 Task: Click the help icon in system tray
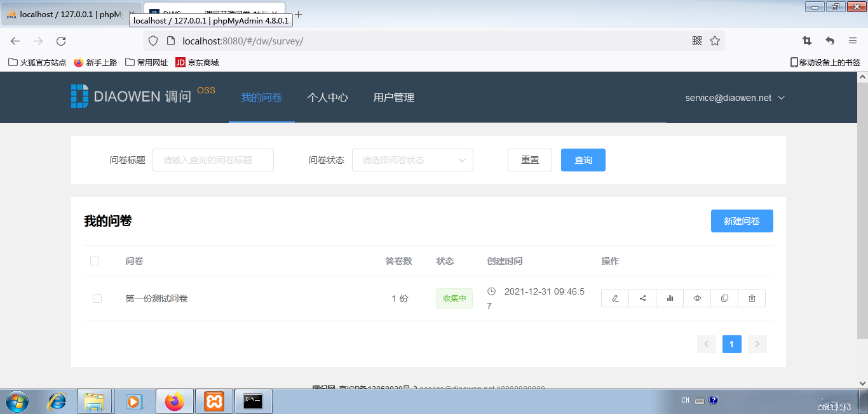(714, 401)
